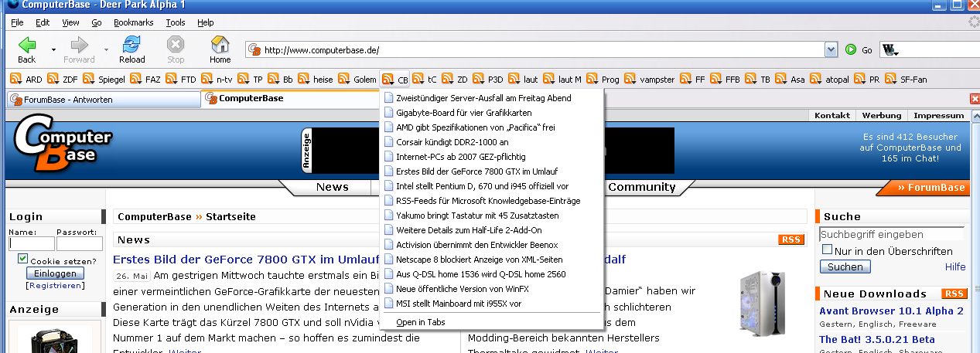Open the heise live bookmark feed
This screenshot has height=353, width=980.
(316, 79)
